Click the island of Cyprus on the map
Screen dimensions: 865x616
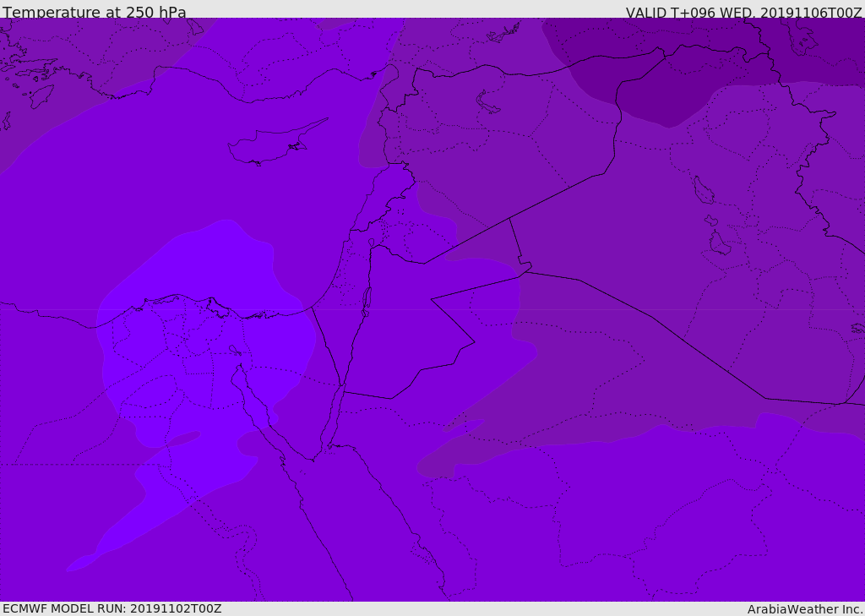point(270,144)
